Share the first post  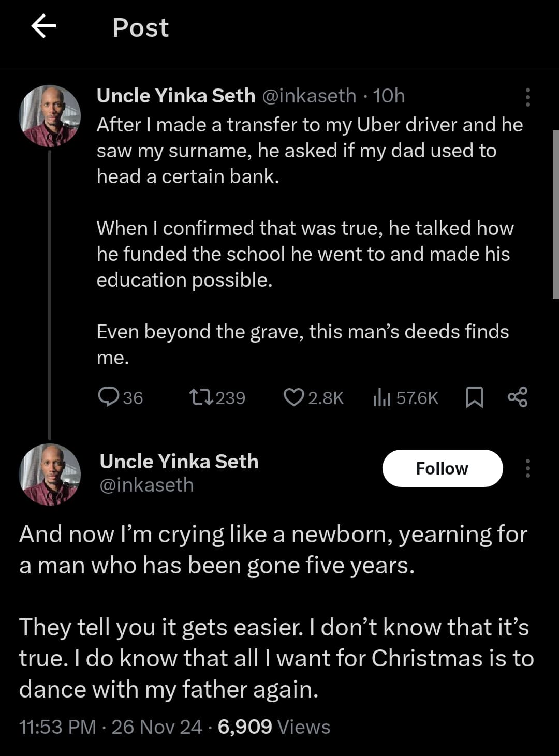(518, 397)
